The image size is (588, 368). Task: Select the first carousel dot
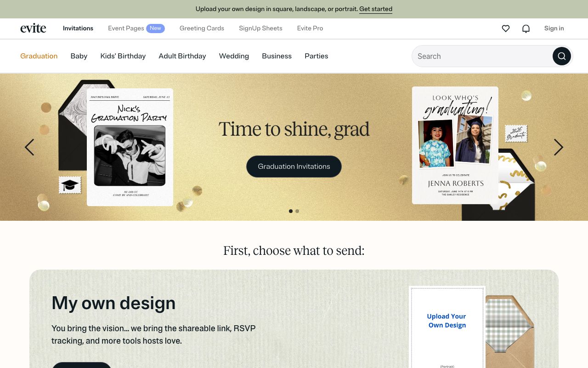291,211
